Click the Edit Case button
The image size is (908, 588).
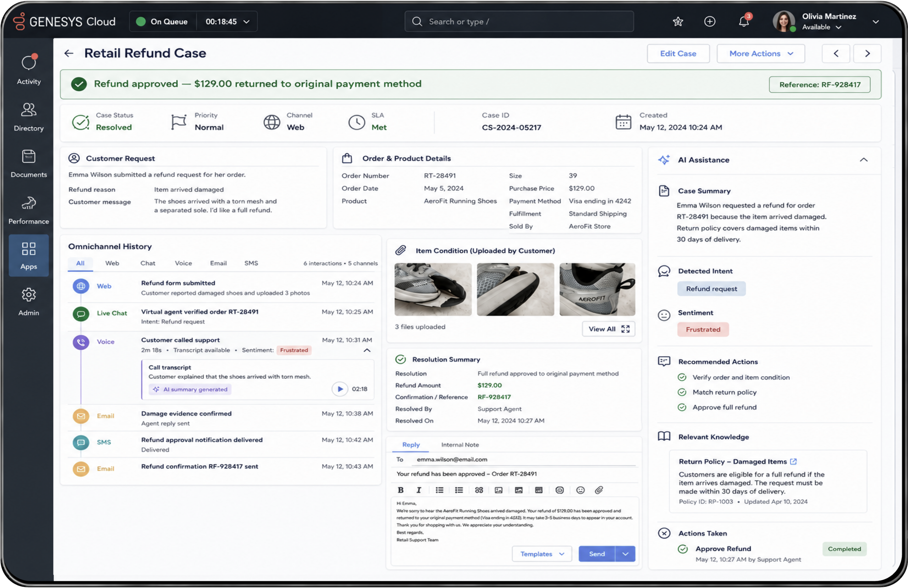click(x=678, y=54)
